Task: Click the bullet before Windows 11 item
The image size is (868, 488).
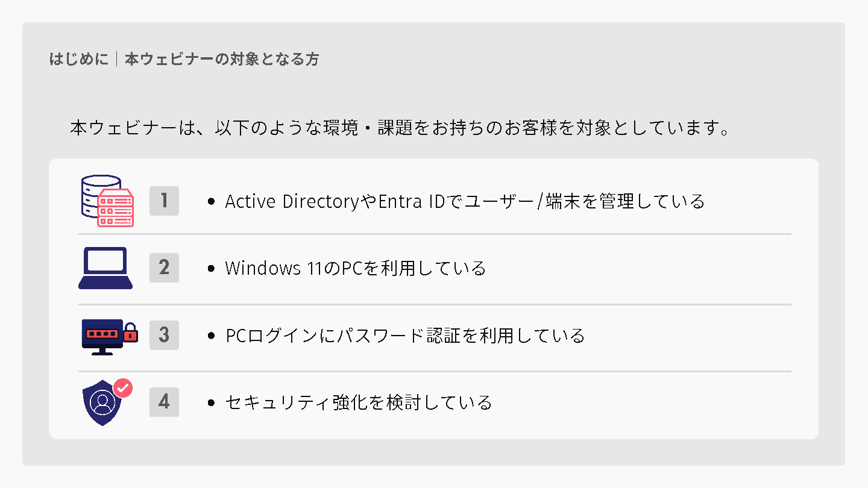Action: 211,269
